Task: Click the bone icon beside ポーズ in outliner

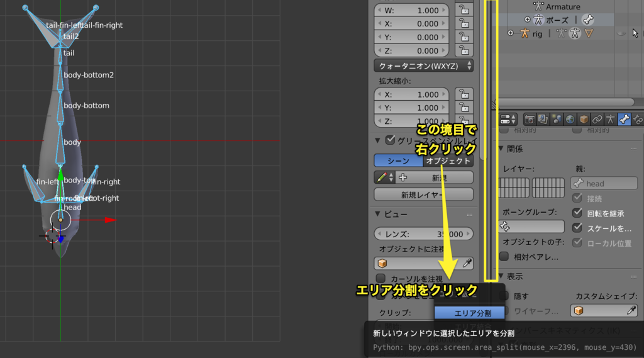Action: click(588, 20)
